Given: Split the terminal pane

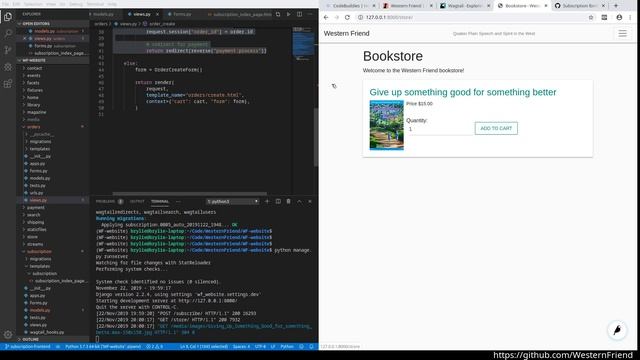Looking at the screenshot, I should pyautogui.click(x=278, y=201).
